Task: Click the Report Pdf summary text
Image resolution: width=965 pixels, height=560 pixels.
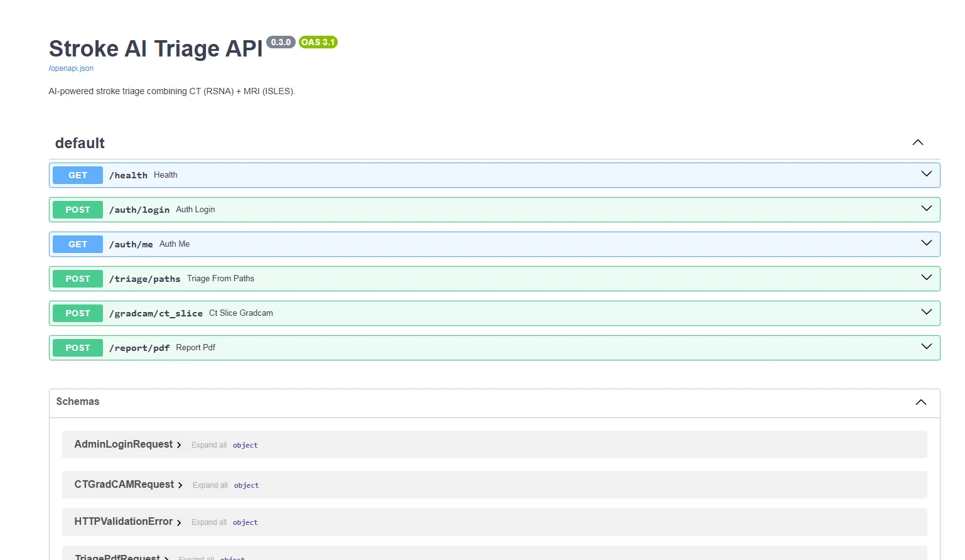Action: pyautogui.click(x=196, y=348)
